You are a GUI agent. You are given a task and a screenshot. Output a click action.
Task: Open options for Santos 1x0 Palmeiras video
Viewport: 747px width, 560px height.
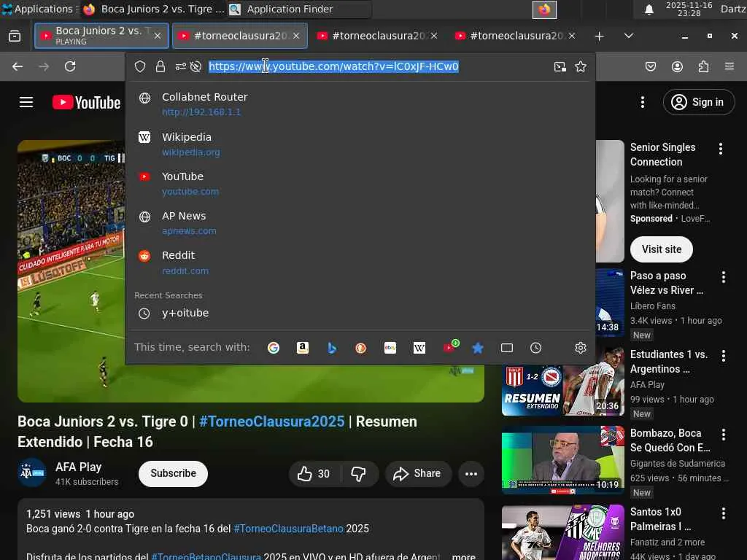723,513
